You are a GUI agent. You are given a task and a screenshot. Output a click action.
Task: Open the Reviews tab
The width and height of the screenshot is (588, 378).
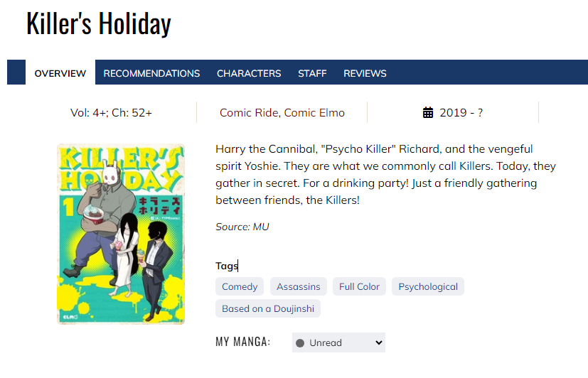[x=365, y=73]
